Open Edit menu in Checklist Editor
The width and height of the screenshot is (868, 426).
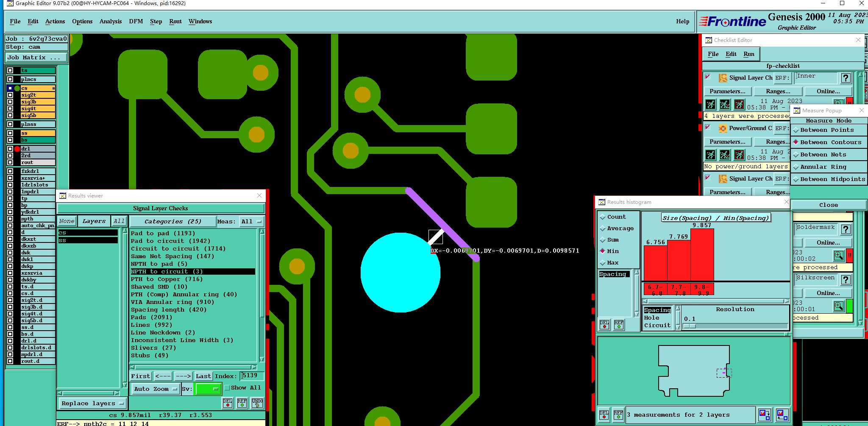[731, 54]
